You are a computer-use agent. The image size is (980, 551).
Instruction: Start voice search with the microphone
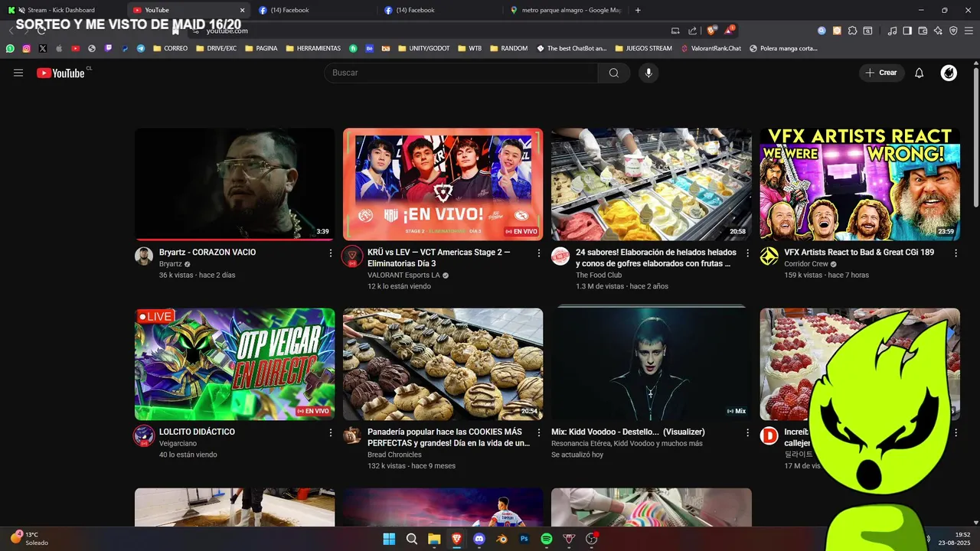coord(648,73)
